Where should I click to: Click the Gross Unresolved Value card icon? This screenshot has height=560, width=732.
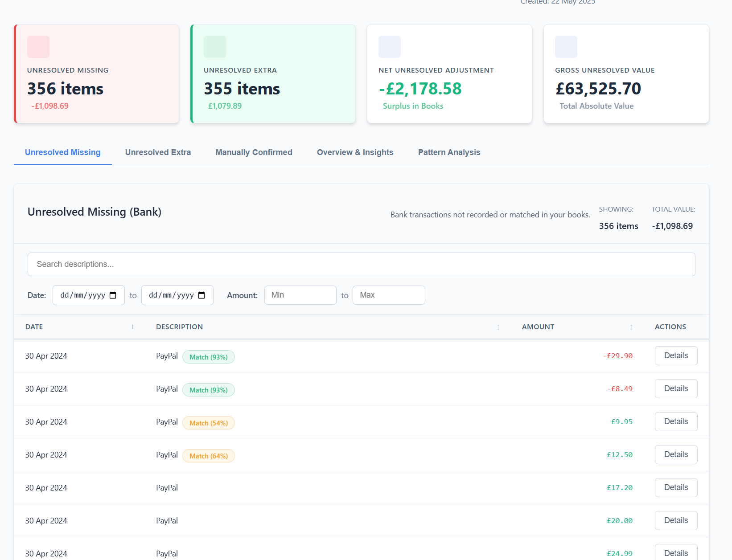coord(566,47)
